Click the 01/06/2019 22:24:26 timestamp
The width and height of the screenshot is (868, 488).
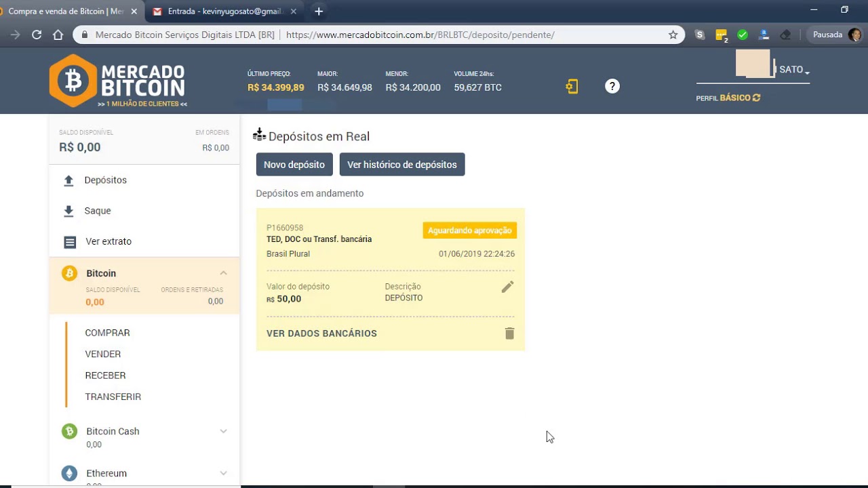coord(477,254)
